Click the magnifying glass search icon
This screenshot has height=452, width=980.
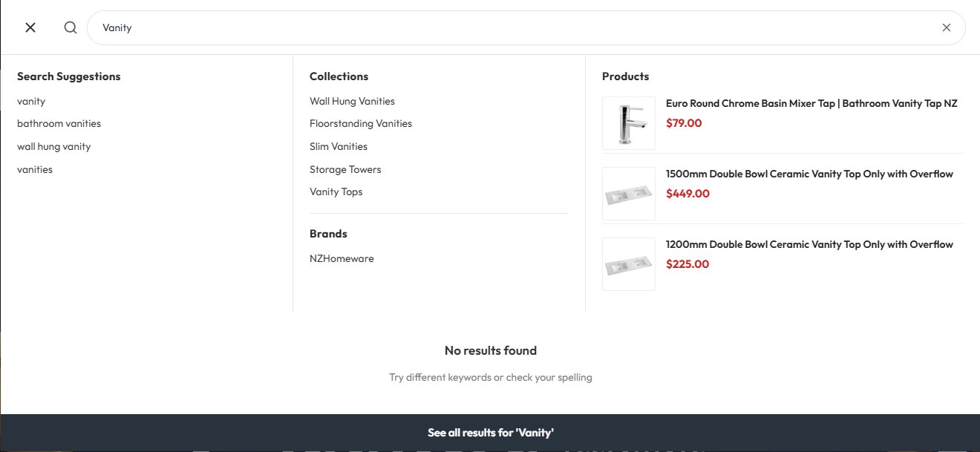(x=71, y=27)
